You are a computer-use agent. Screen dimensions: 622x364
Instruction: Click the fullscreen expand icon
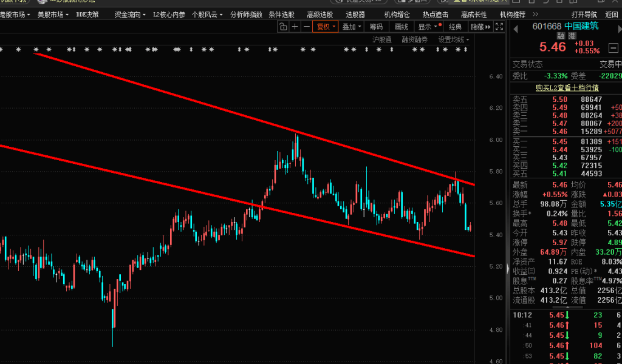coord(499,27)
